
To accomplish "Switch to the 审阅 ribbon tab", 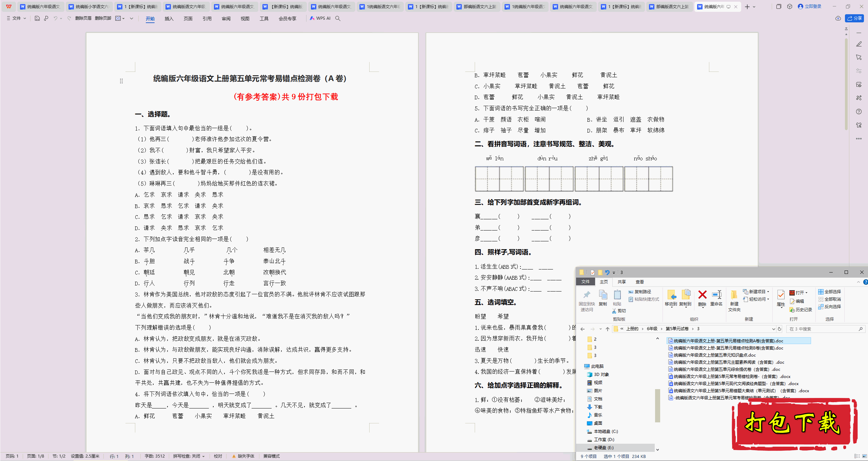I will (226, 19).
